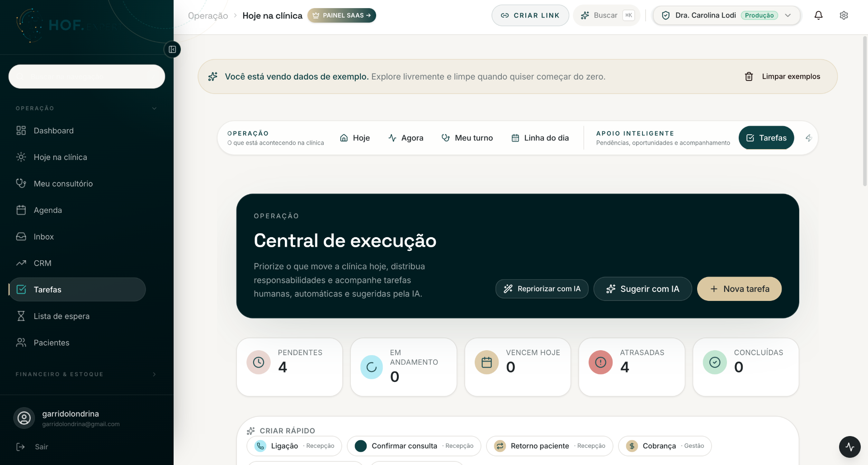
Task: Click the Atrasadas alert icon
Action: coord(600,362)
